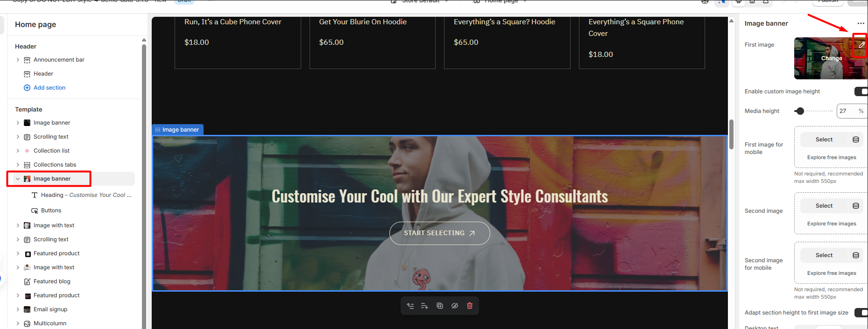Click the Header section icon in sidebar
The height and width of the screenshot is (329, 868).
(27, 74)
